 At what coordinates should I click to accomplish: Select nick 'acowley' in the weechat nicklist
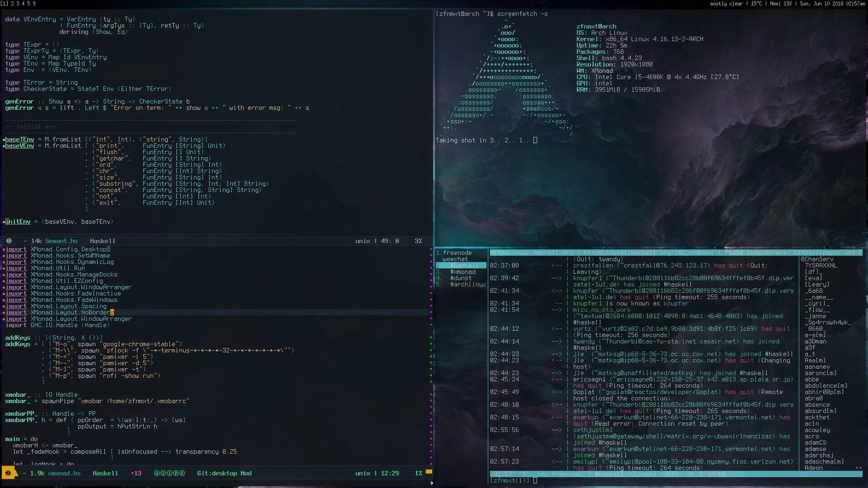coord(817,430)
